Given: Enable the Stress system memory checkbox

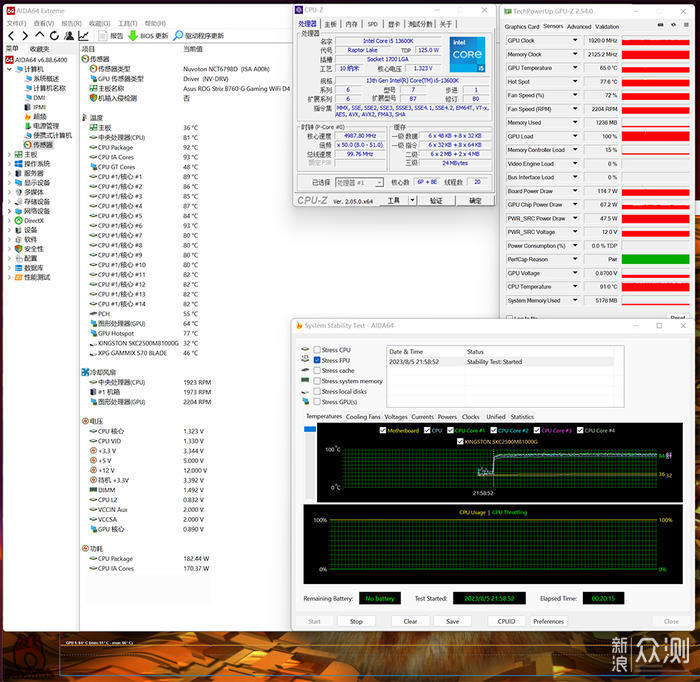Looking at the screenshot, I should (317, 381).
